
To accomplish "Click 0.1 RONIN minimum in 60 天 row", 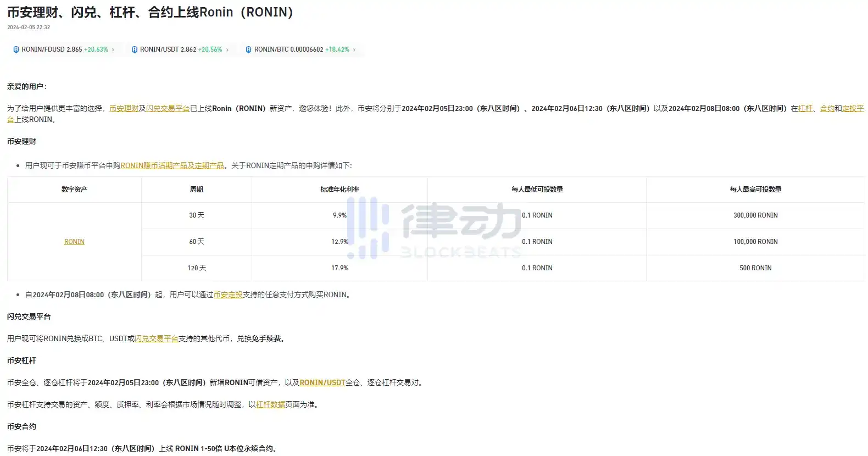I will pyautogui.click(x=537, y=242).
